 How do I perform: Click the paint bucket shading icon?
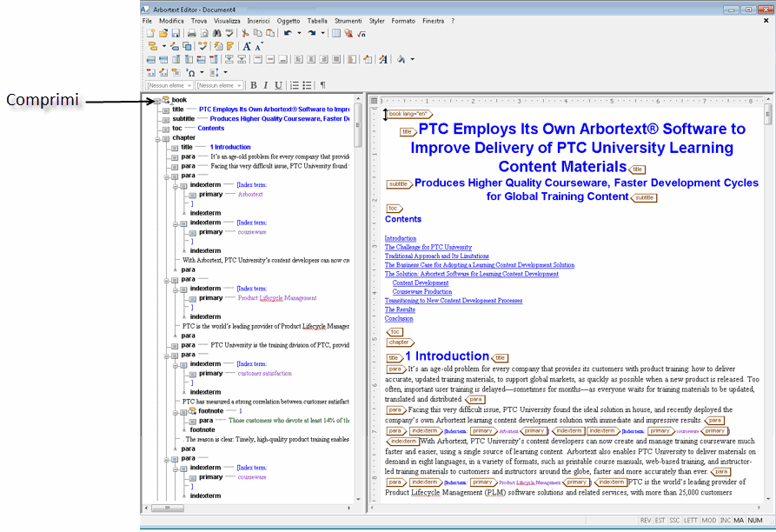(401, 59)
